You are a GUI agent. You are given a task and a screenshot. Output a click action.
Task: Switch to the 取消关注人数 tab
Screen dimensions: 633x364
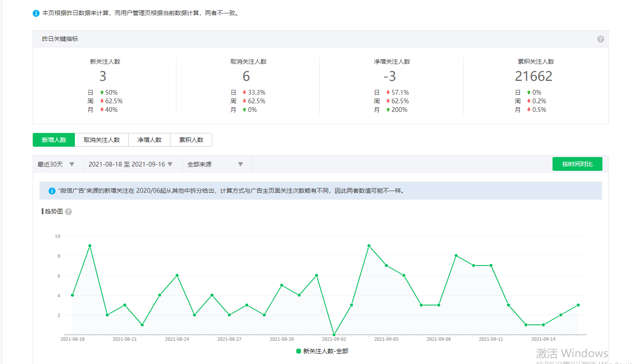102,140
